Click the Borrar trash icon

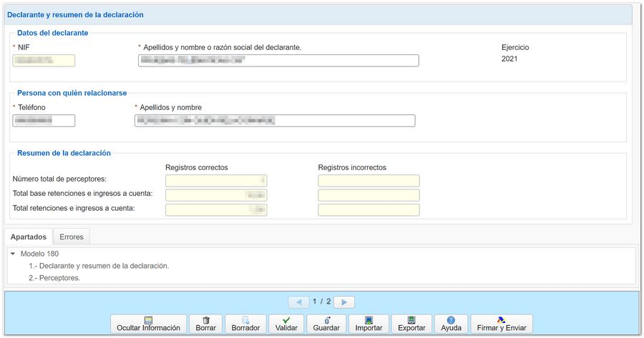tap(206, 320)
